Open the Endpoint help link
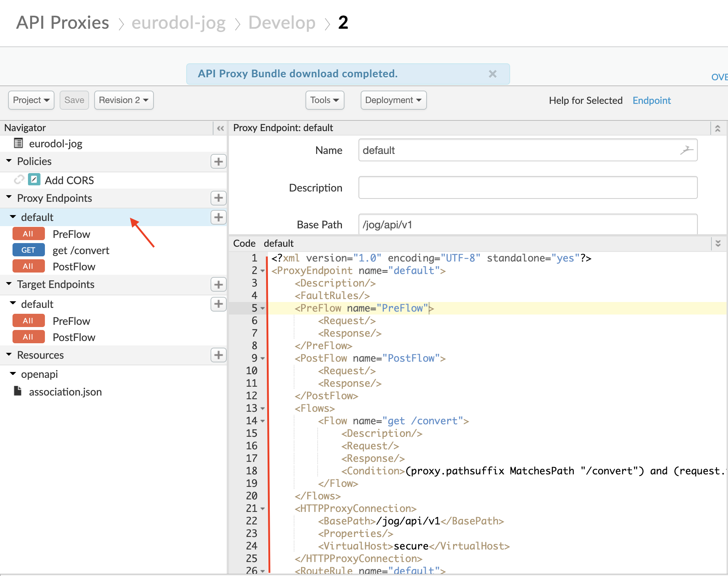 (x=651, y=101)
